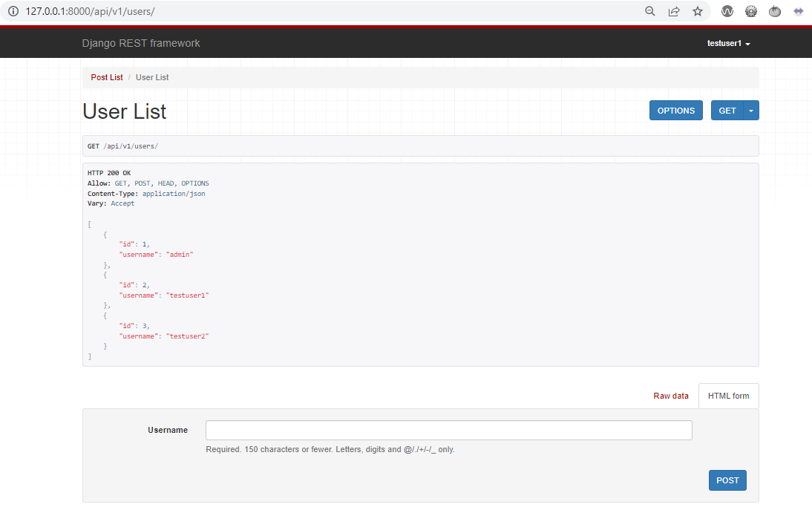Click the GET /api/v1/users/ request line

coord(122,146)
